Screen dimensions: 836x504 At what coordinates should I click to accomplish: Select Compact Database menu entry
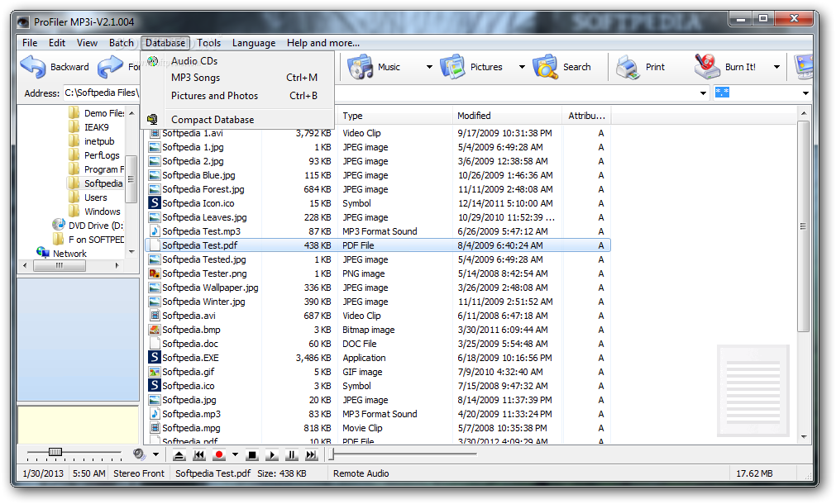tap(238, 120)
